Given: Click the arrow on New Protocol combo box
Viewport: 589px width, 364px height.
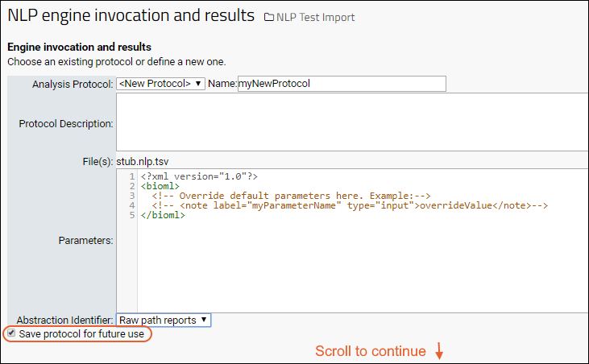Looking at the screenshot, I should [x=198, y=83].
